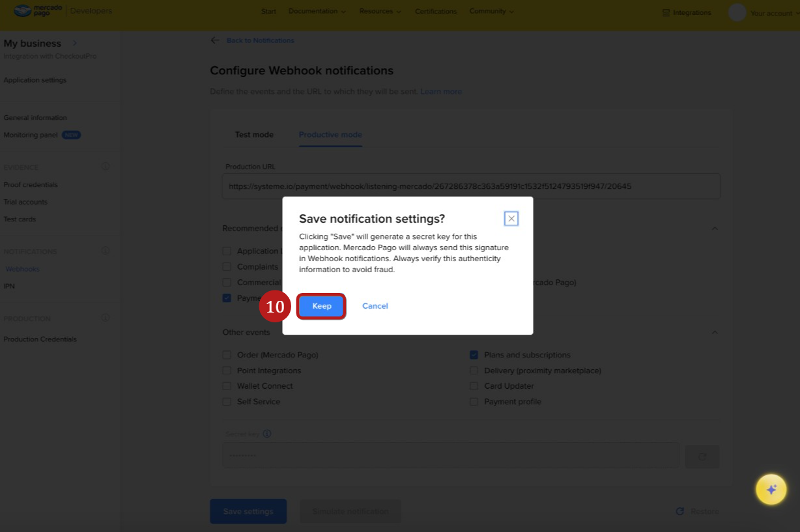Viewport: 800px width, 532px height.
Task: Open Production Credentials page
Action: pos(40,339)
